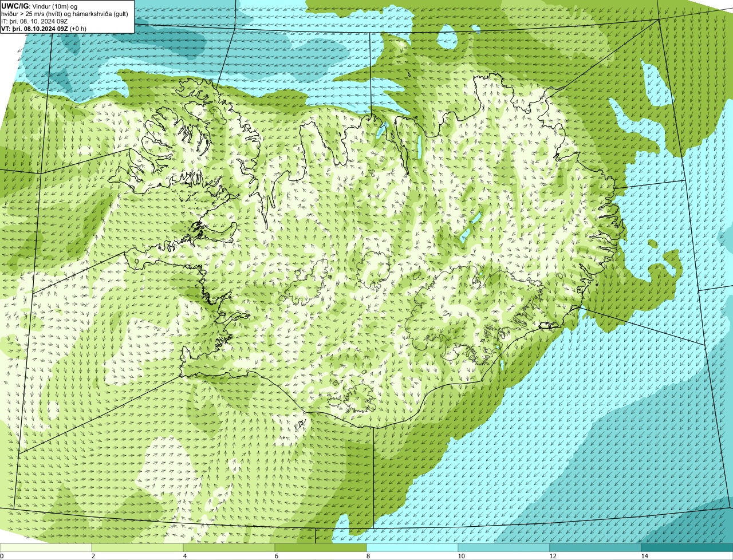Click the 4–6 m/s green legend swatch

[229, 547]
